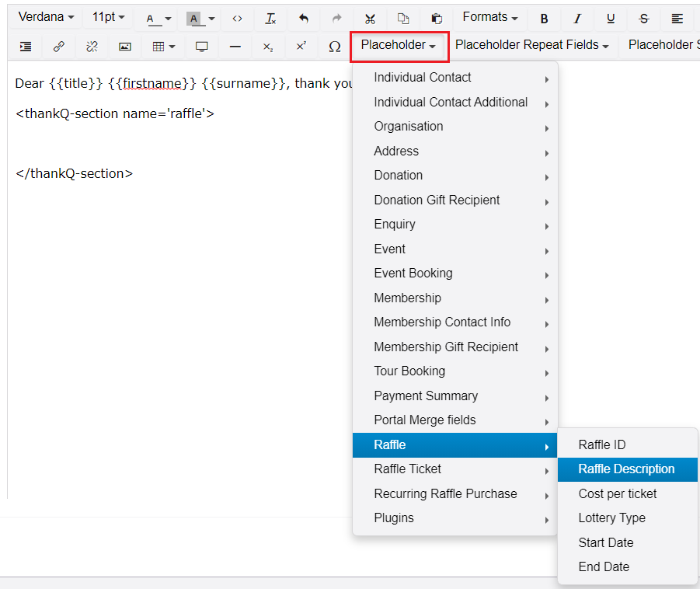Screen dimensions: 700x589
Task: Open the source code view icon
Action: pyautogui.click(x=237, y=19)
